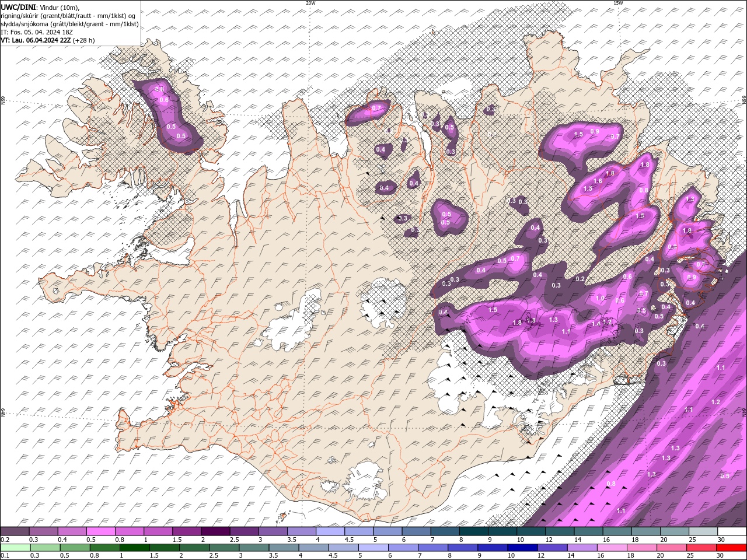
Task: Click the 15W longitude label at top
Action: tap(617, 3)
